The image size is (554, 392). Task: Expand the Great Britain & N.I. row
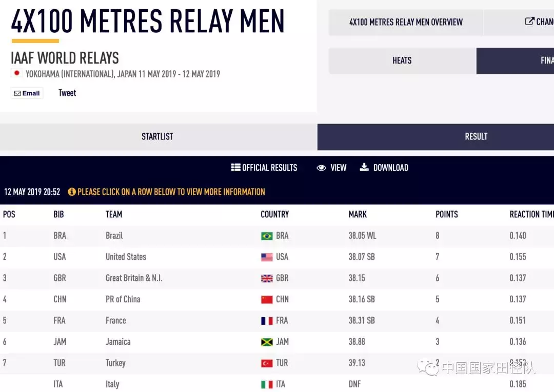click(277, 278)
